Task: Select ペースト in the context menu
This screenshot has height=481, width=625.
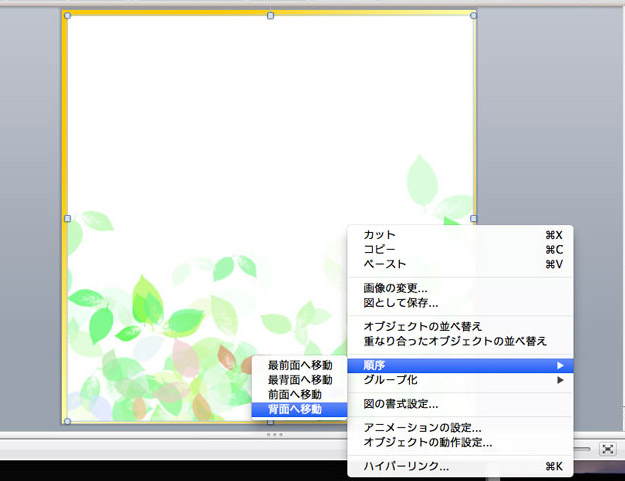Action: 385,264
